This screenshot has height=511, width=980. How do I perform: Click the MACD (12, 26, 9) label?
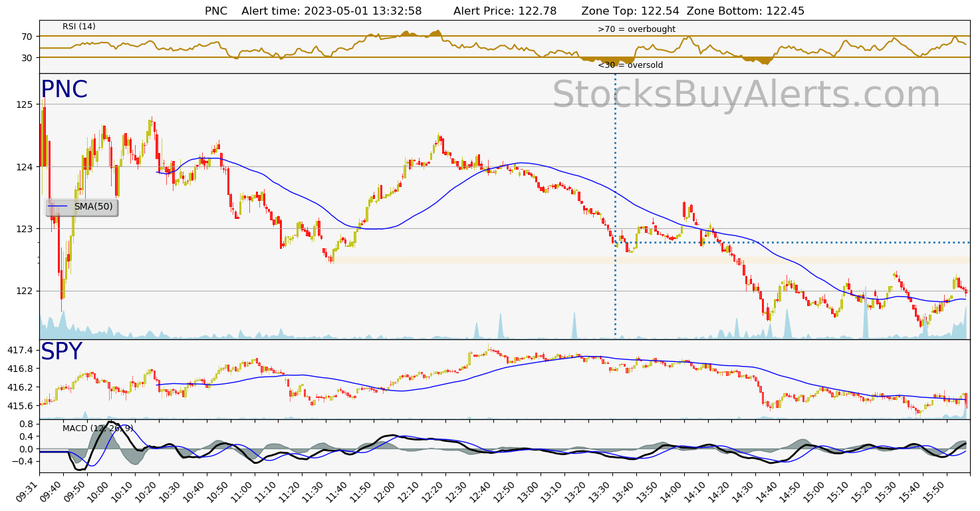(98, 428)
